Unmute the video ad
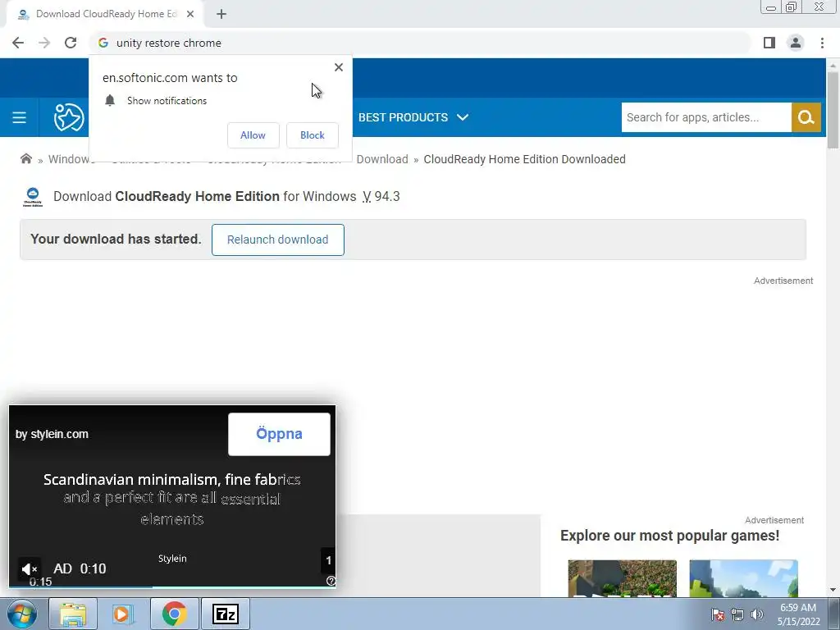Viewport: 840px width, 630px height. point(30,568)
